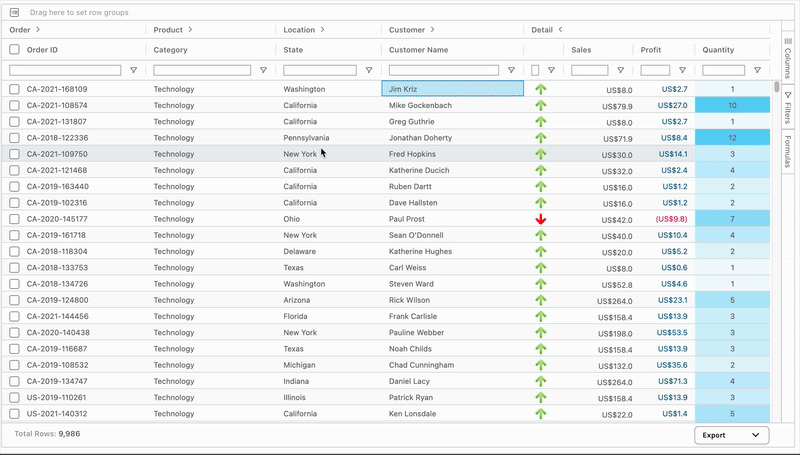Click the Quantity column filter funnel icon
This screenshot has width=800, height=455.
[x=757, y=71]
